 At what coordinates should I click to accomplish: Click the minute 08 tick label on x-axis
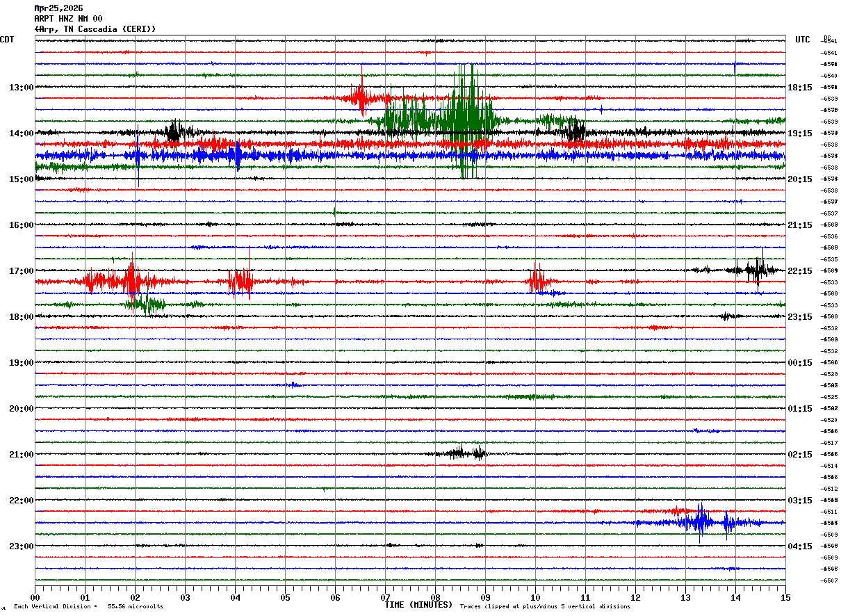point(435,597)
